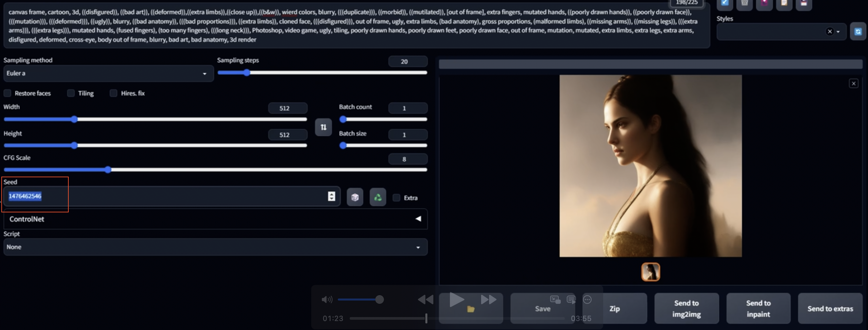The height and width of the screenshot is (330, 868).
Task: Click Send to extras button
Action: (830, 308)
